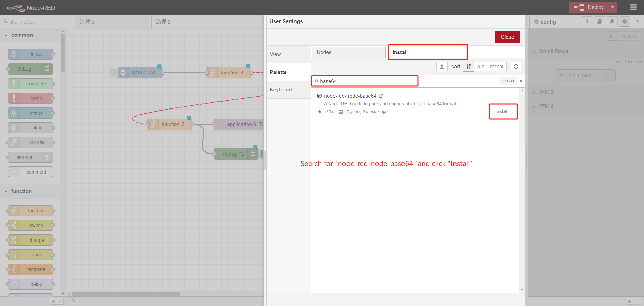Select the comment node in palette

point(31,172)
